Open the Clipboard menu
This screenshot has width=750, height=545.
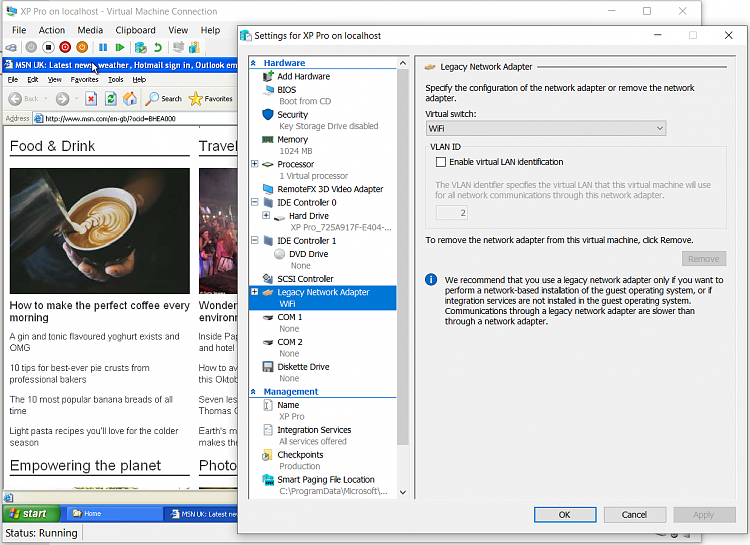(135, 30)
